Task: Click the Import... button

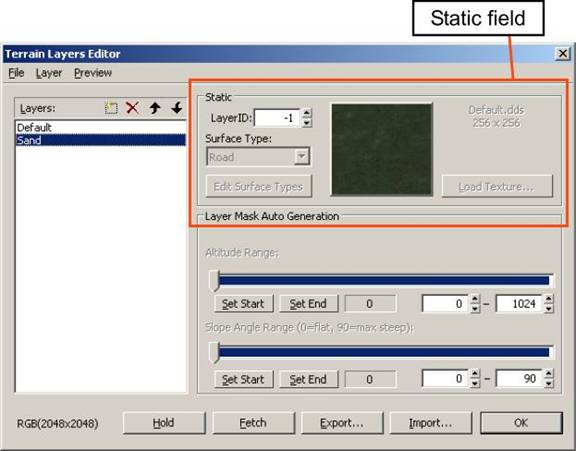Action: tap(431, 423)
